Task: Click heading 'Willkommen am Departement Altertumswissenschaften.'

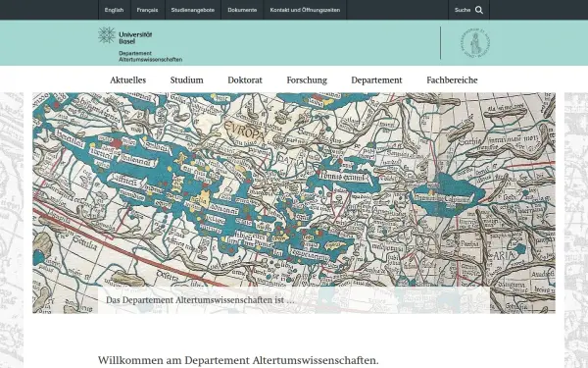Action: (x=238, y=360)
